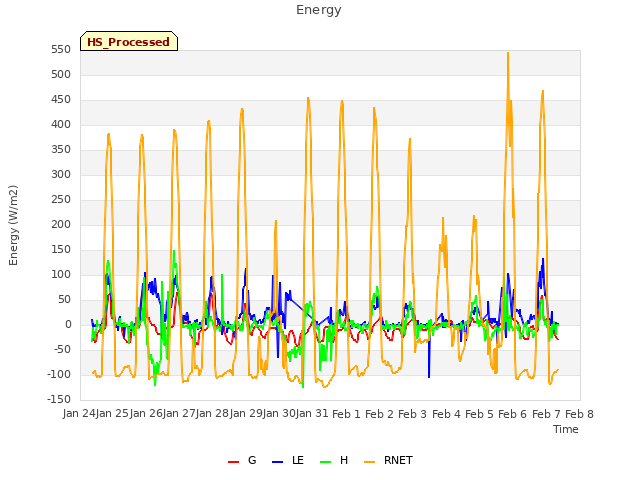Click the Feb 2 date tick label
The image size is (640, 480).
[379, 414]
